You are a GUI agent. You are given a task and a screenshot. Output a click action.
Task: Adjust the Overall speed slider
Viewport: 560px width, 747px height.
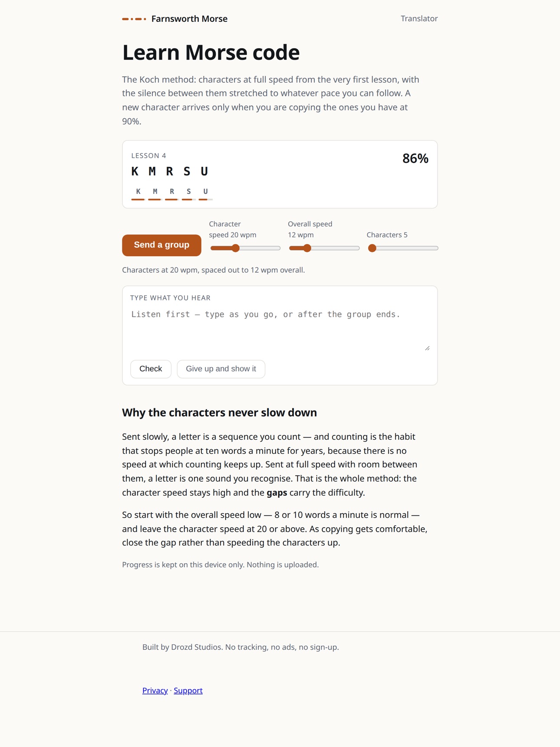pos(324,248)
